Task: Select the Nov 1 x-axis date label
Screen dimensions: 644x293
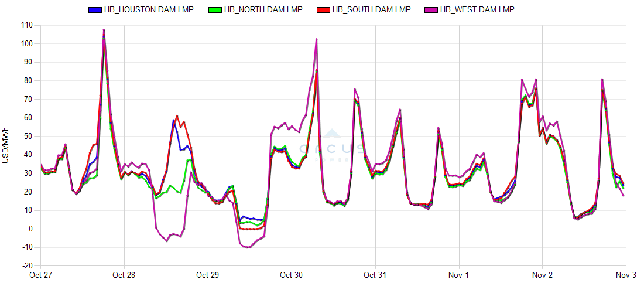Action: click(x=459, y=275)
